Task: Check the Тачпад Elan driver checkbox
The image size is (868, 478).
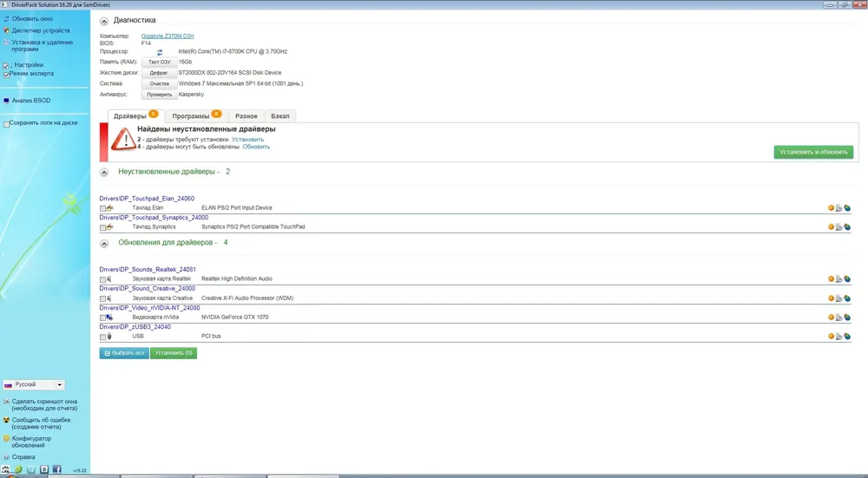Action: point(102,208)
